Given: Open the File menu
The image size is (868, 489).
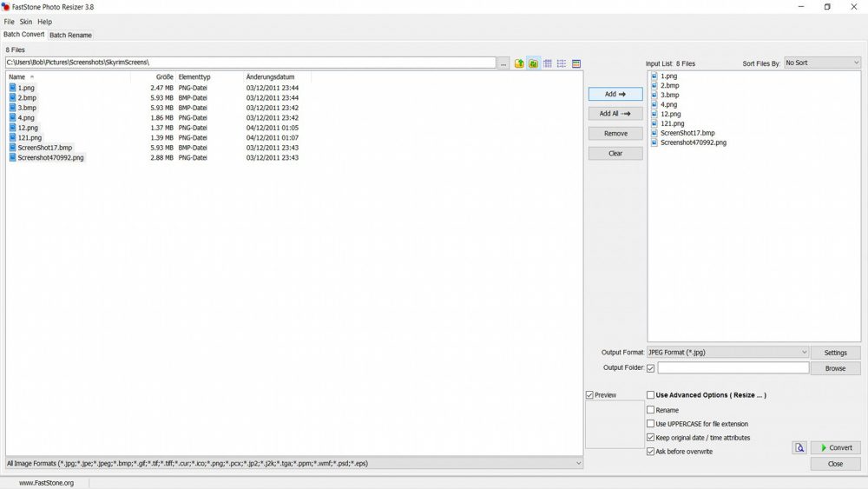Looking at the screenshot, I should coord(9,22).
